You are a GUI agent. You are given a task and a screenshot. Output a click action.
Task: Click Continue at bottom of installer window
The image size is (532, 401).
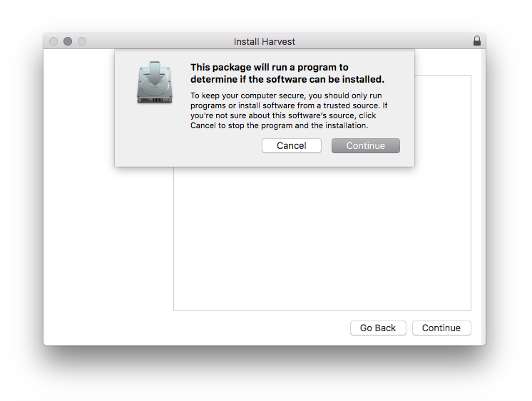pyautogui.click(x=441, y=328)
